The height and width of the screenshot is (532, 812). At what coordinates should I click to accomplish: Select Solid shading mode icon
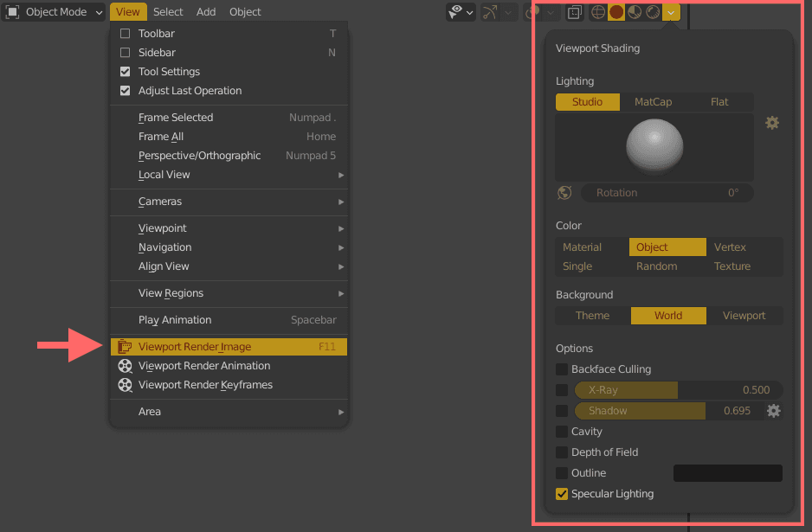click(616, 12)
